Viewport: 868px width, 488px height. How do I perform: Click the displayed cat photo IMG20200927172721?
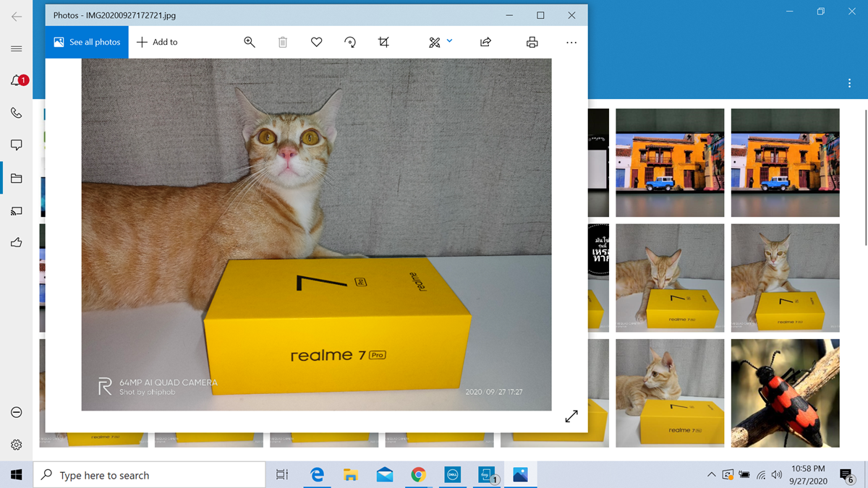tap(317, 234)
